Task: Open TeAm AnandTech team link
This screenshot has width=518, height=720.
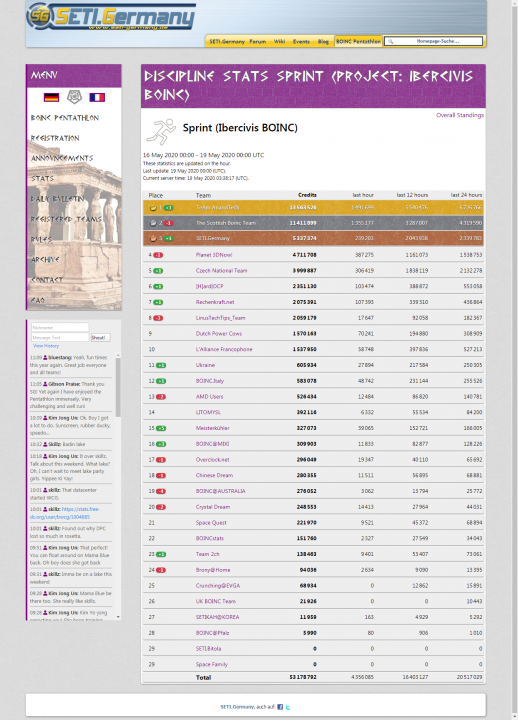Action: tap(217, 208)
